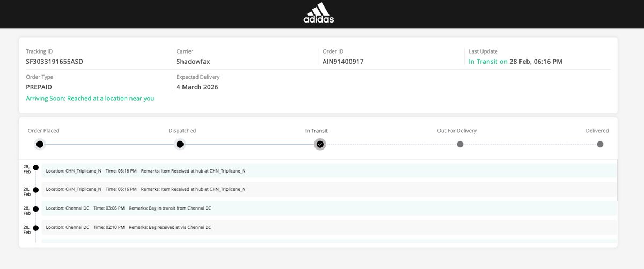This screenshot has width=644, height=269.
Task: Click the Last Update field label
Action: click(483, 51)
